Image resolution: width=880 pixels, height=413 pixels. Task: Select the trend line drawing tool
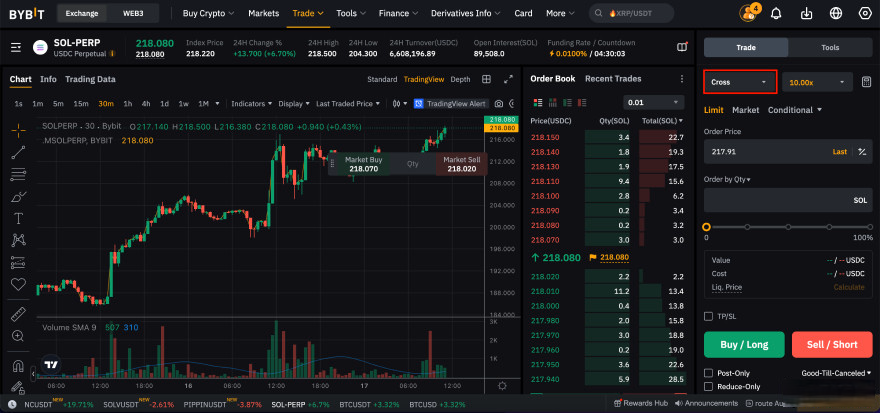click(x=18, y=153)
